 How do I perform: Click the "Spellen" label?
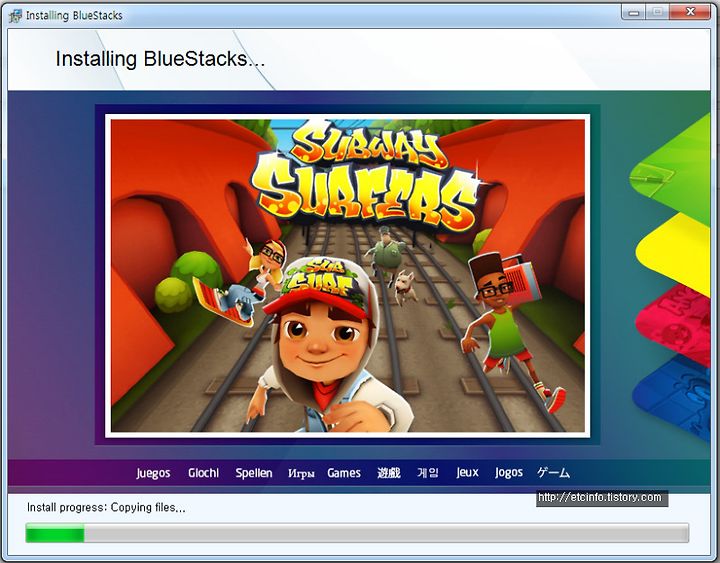(x=253, y=473)
